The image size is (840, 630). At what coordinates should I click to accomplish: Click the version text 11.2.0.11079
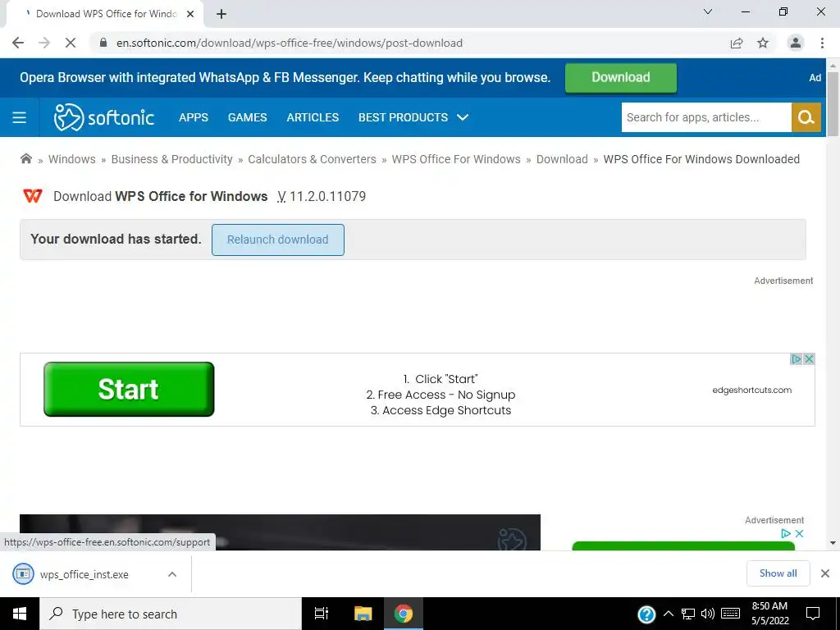328,196
